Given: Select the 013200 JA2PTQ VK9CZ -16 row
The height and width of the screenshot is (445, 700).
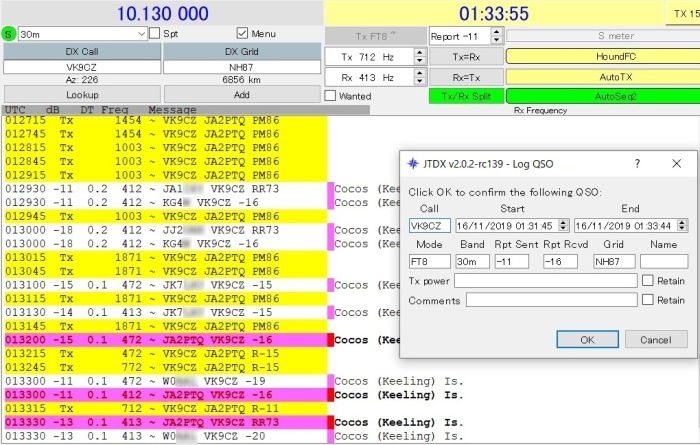Looking at the screenshot, I should [x=166, y=340].
